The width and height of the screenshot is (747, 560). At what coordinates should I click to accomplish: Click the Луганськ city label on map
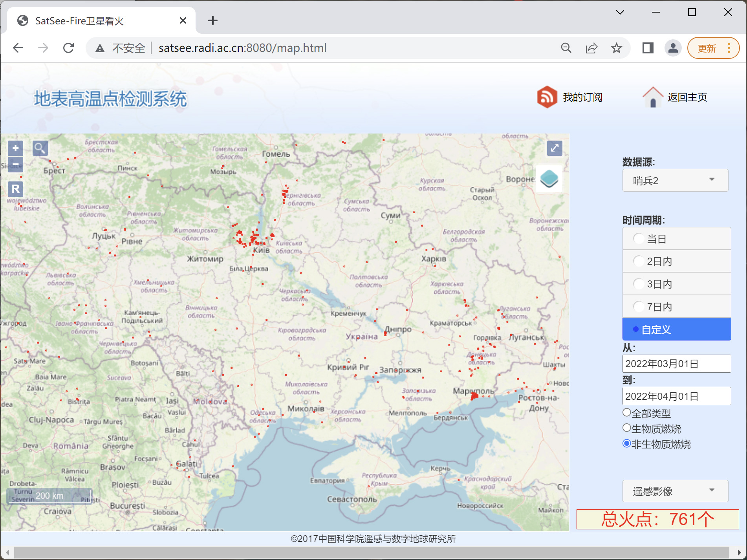526,337
